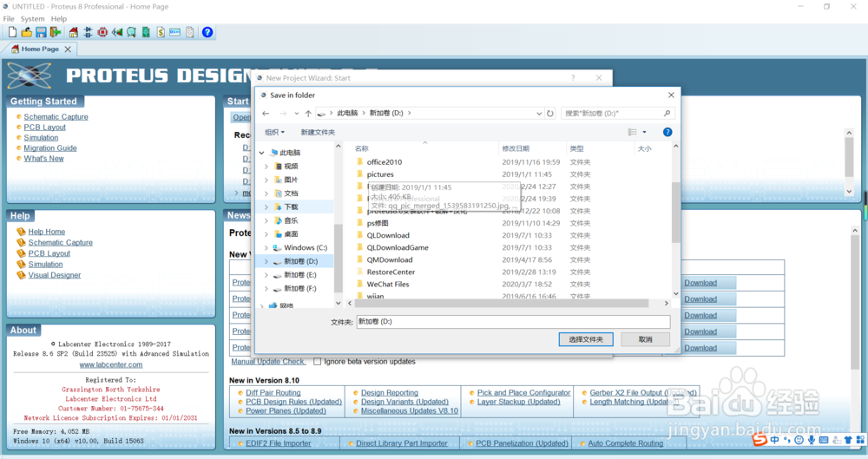Select the WeChat Files folder
The image size is (868, 459).
pyautogui.click(x=387, y=284)
